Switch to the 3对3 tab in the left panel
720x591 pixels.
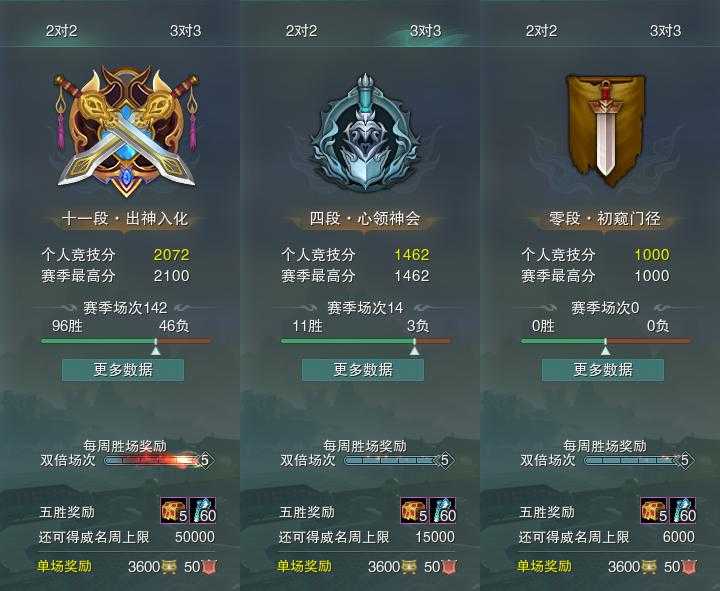186,31
